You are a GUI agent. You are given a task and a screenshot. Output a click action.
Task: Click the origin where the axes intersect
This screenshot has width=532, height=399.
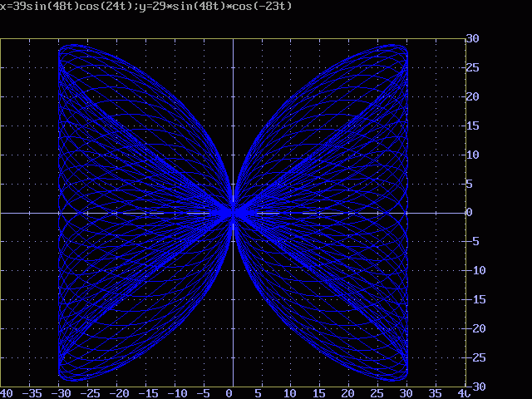tap(233, 213)
